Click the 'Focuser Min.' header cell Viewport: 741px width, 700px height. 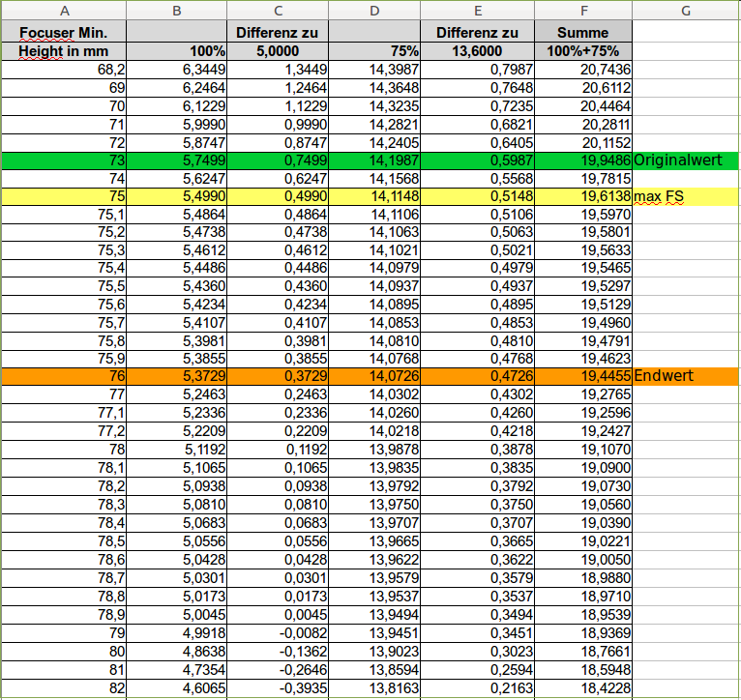point(64,32)
